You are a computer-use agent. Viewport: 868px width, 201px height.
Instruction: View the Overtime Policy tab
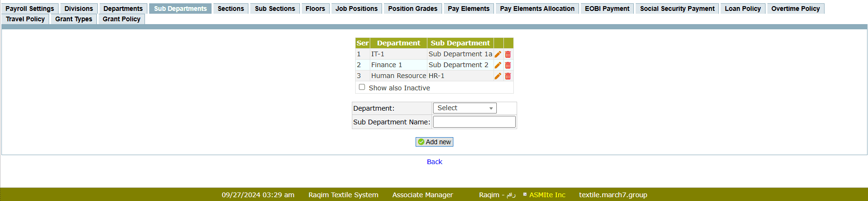coord(795,9)
